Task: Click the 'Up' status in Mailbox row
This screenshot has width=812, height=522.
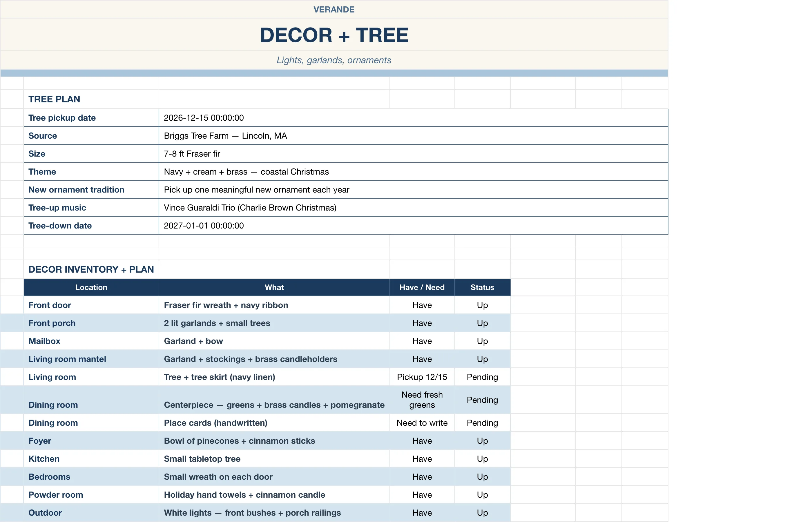Action: point(482,341)
